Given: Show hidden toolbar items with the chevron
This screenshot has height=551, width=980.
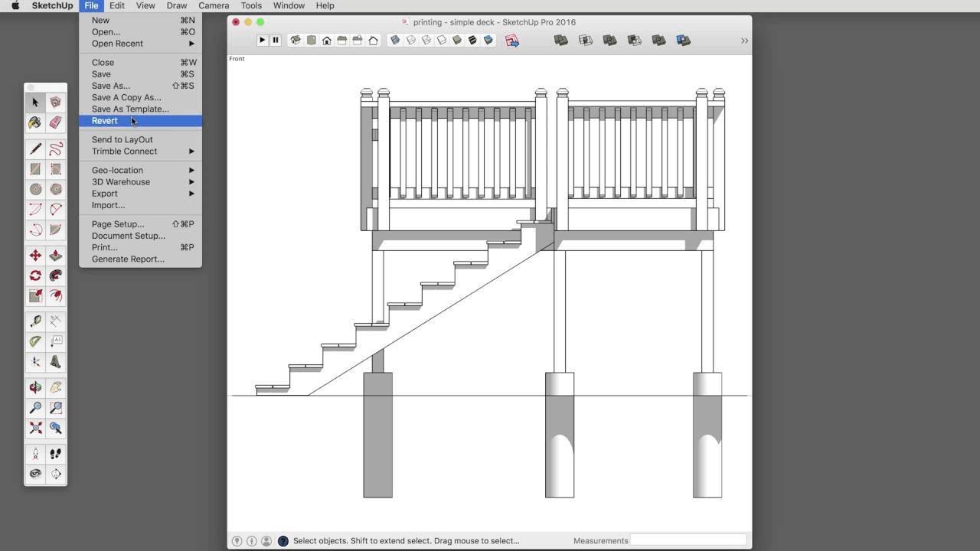Looking at the screenshot, I should click(x=743, y=41).
